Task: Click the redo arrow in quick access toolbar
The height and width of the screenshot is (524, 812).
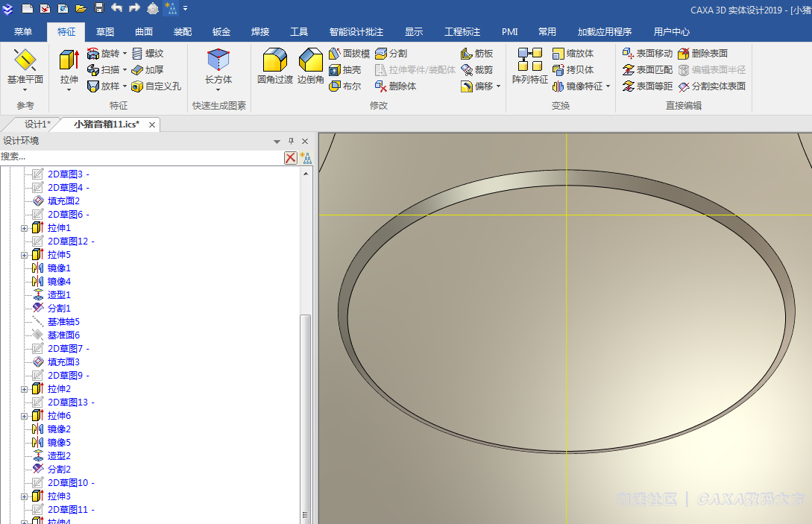Action: [x=134, y=7]
